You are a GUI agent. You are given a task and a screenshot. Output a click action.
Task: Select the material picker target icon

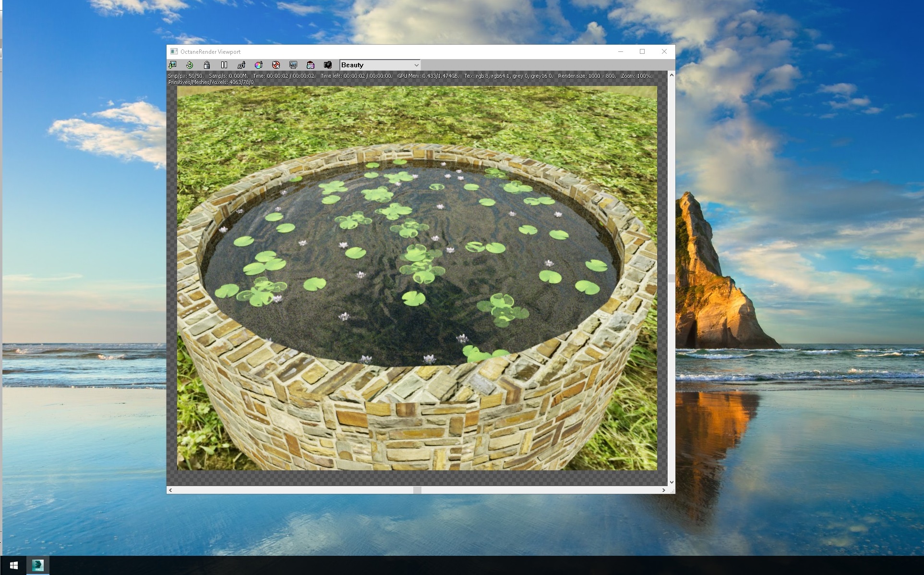pos(276,65)
